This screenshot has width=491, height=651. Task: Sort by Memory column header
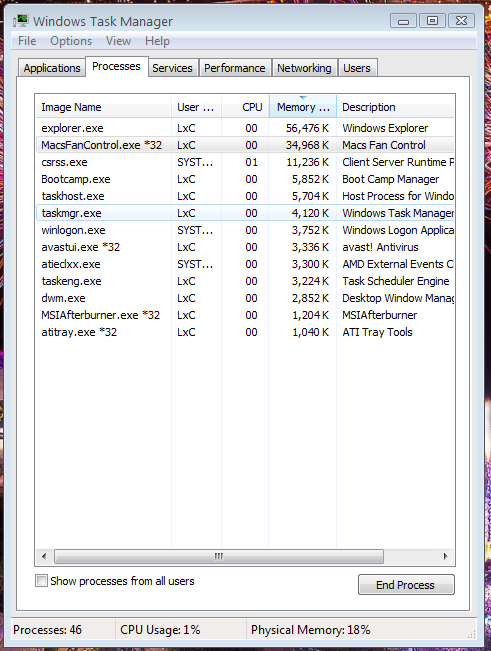click(303, 107)
